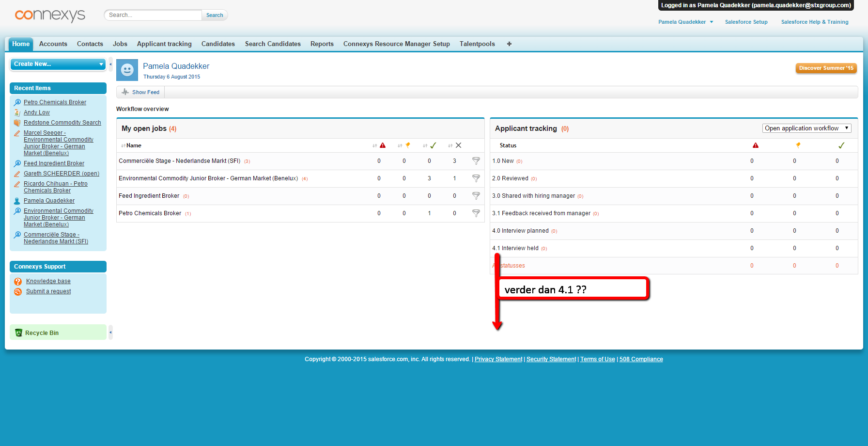868x446 pixels.
Task: Select the 4.0 Interview planned status row
Action: pyautogui.click(x=674, y=231)
